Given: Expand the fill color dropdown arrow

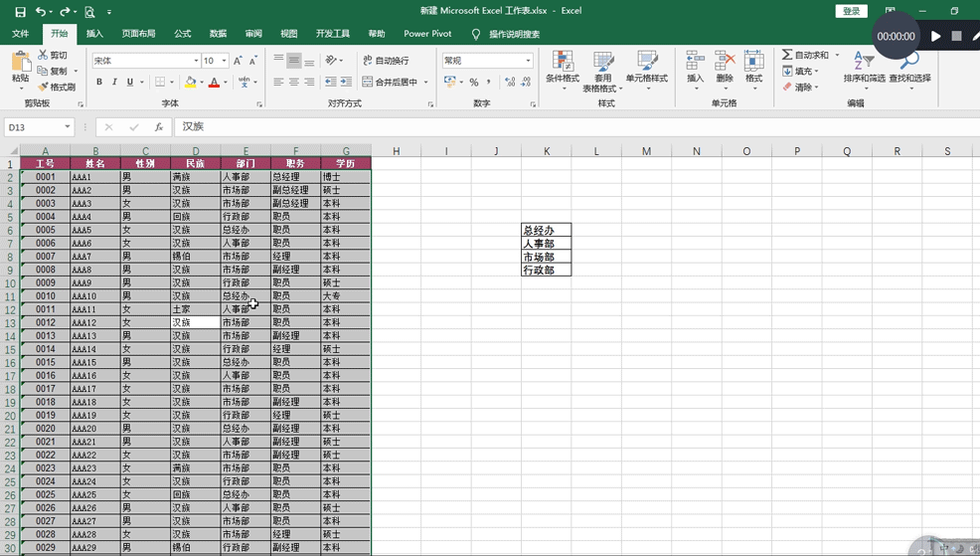Looking at the screenshot, I should pyautogui.click(x=202, y=82).
